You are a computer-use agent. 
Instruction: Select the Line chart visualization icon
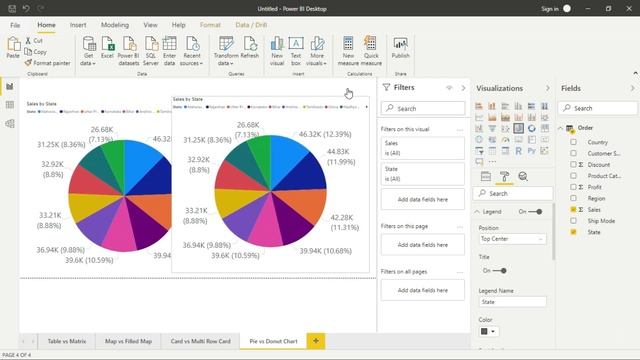(479, 118)
